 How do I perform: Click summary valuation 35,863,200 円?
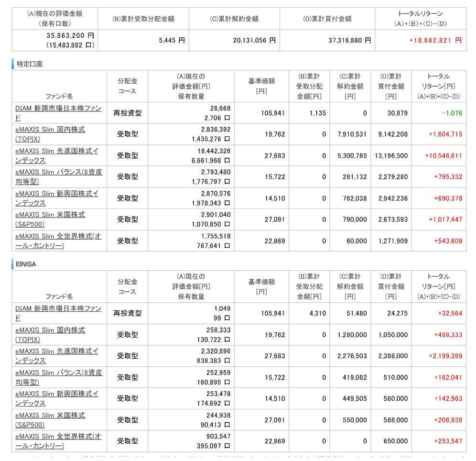tap(70, 35)
